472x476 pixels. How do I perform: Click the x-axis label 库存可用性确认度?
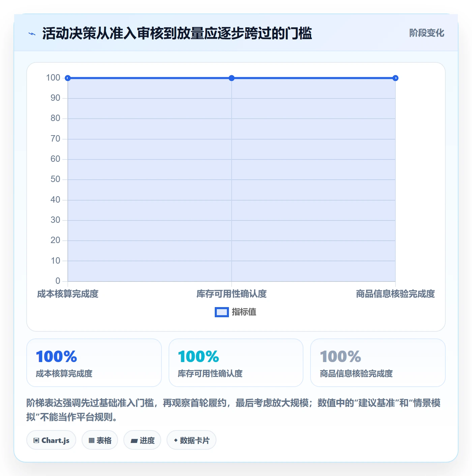(232, 294)
